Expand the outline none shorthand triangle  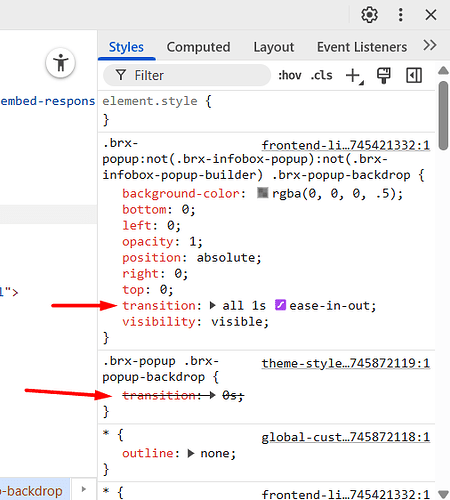click(191, 453)
